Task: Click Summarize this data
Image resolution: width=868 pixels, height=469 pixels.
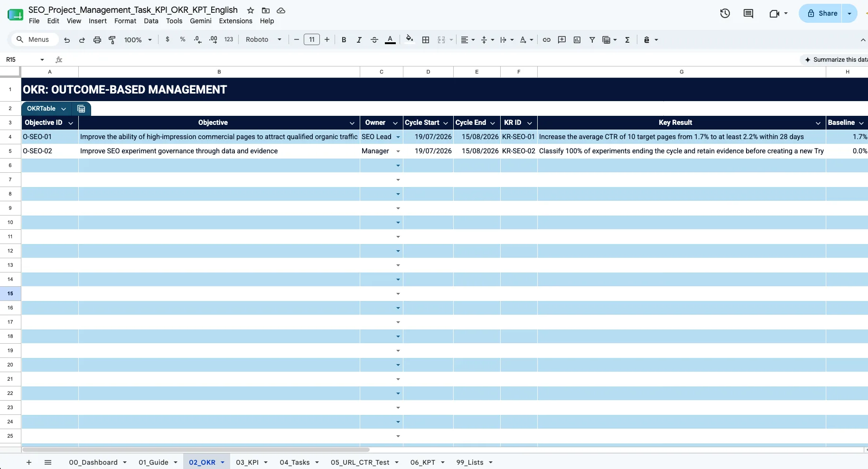Action: 836,59
